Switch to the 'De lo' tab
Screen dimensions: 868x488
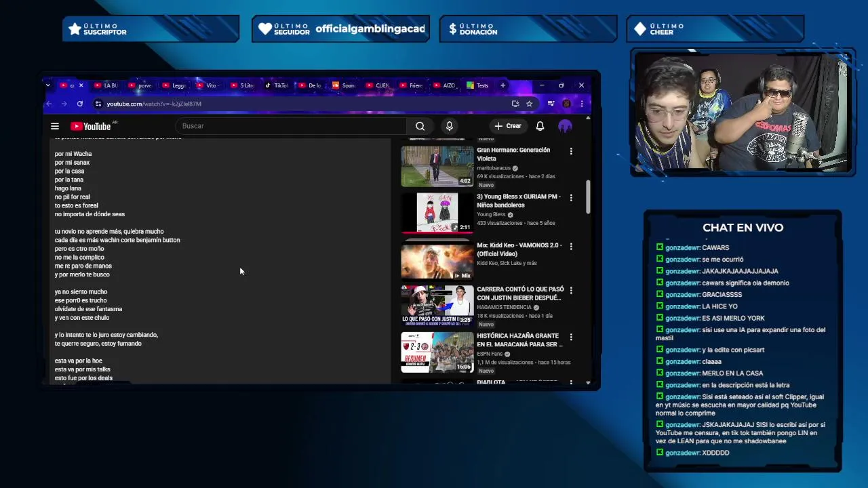[310, 85]
